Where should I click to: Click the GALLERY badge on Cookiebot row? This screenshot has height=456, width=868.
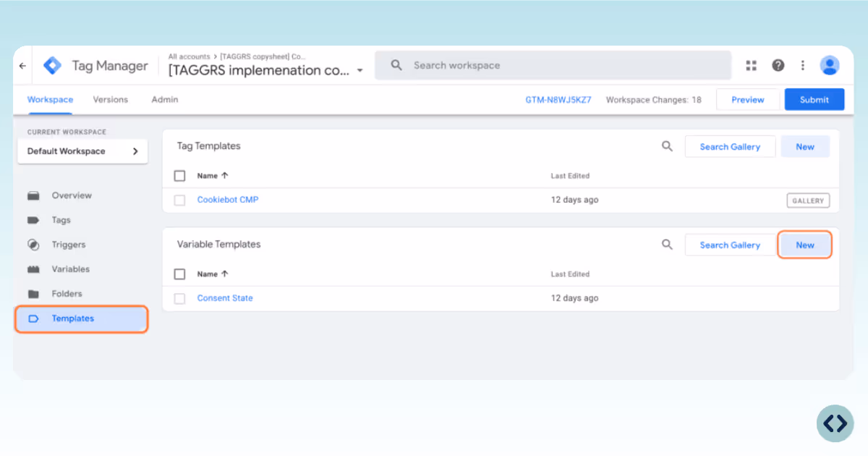click(x=808, y=200)
